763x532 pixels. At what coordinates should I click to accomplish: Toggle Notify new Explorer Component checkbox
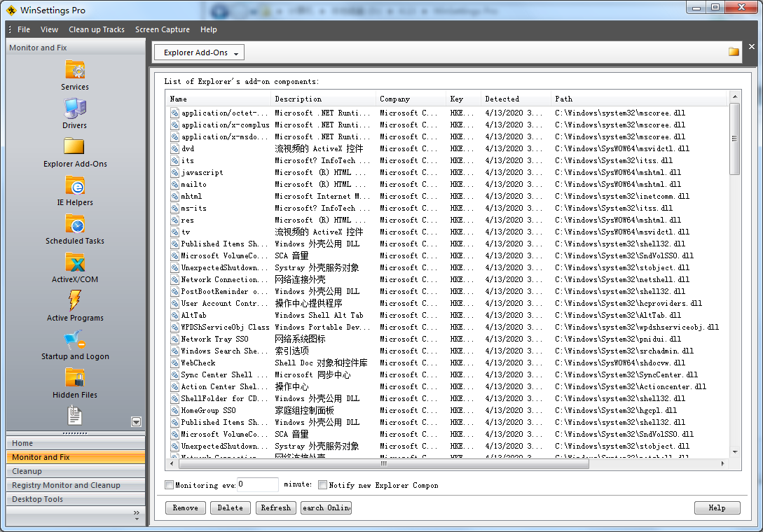pyautogui.click(x=322, y=485)
